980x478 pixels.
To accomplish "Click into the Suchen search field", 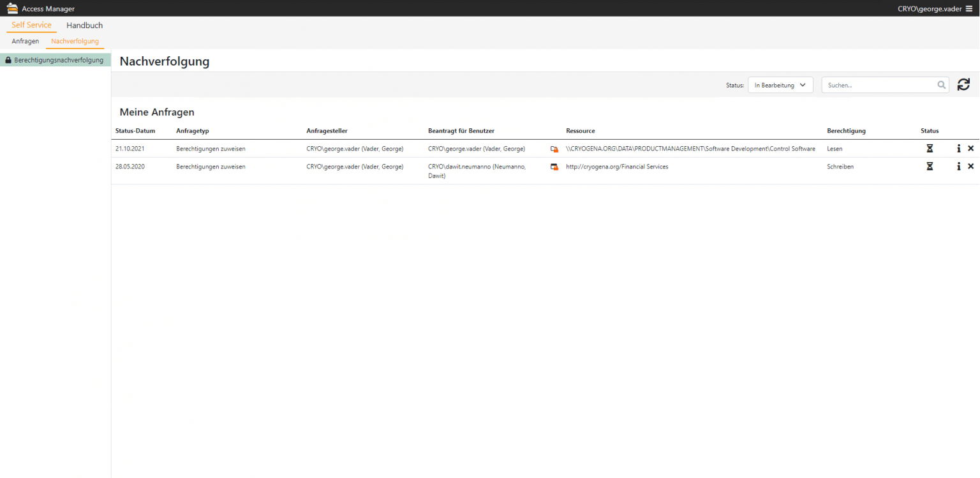I will (879, 85).
